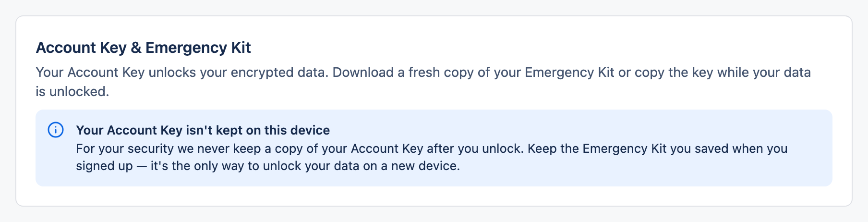This screenshot has width=868, height=222.
Task: Click "Emergency Kit" in the gray description paragraph
Action: pos(569,73)
